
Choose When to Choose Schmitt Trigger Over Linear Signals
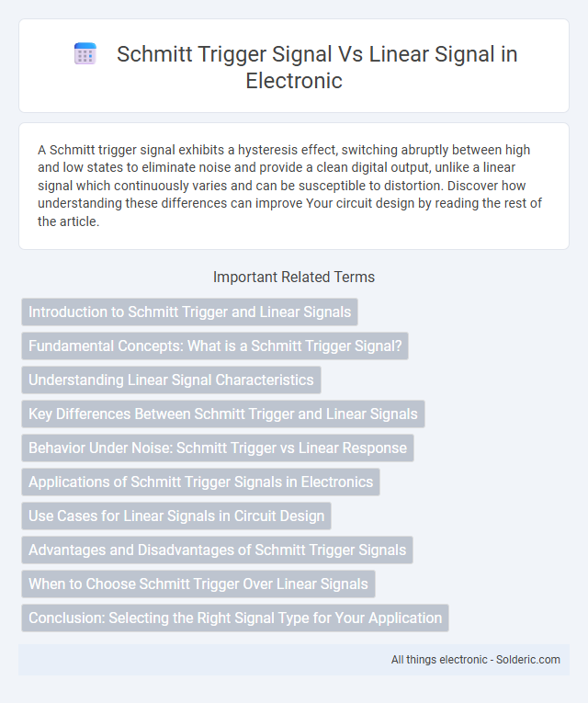198,584
